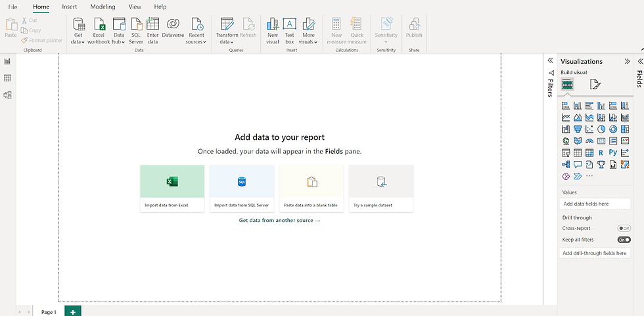Expand the Fields pane chevron
The height and width of the screenshot is (316, 644).
[x=640, y=61]
